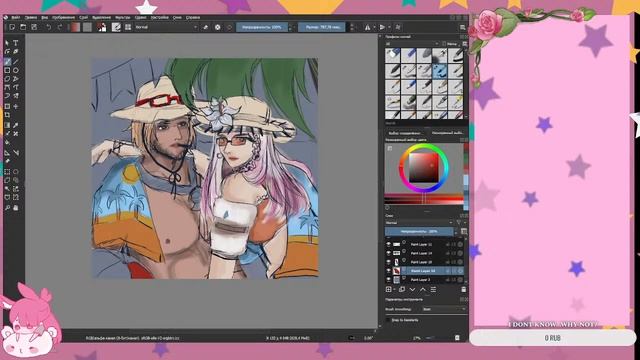Select the Color Sampler eyedropper tool
The height and width of the screenshot is (360, 640).
click(16, 125)
